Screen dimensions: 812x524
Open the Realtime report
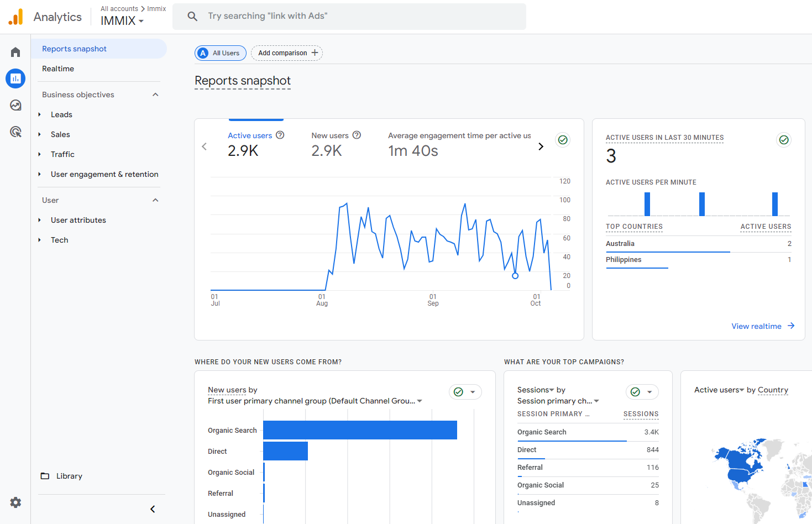(x=58, y=69)
